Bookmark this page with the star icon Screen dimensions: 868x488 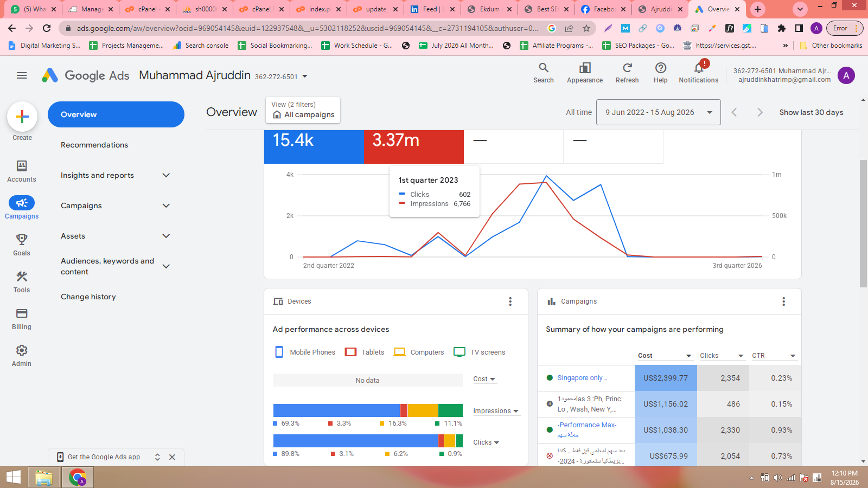(x=586, y=28)
